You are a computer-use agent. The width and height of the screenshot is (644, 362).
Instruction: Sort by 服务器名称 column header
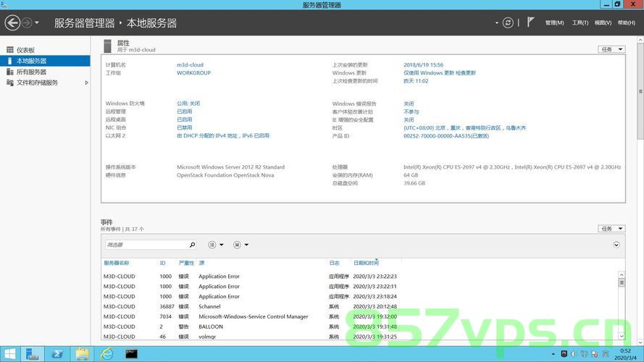point(116,263)
